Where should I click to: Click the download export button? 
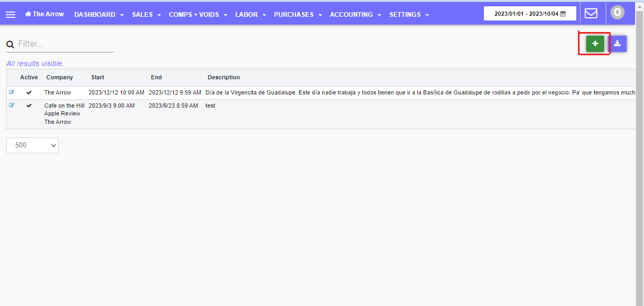(618, 44)
